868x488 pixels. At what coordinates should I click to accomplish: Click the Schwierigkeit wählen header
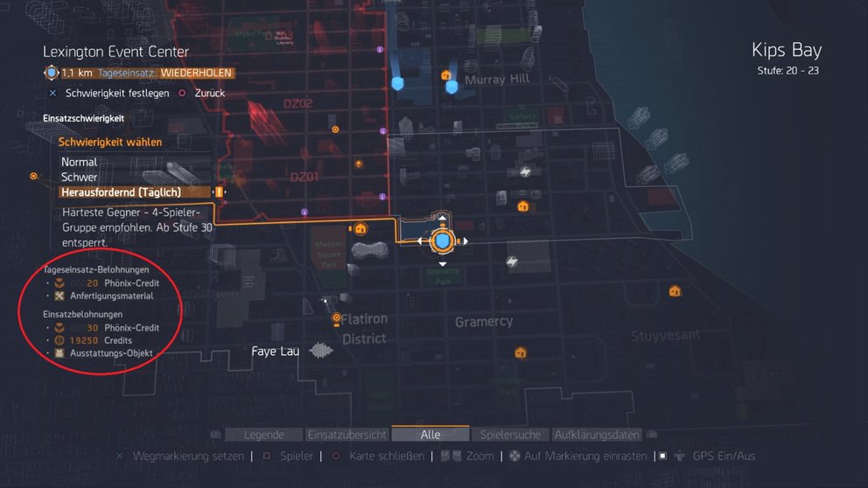tap(110, 143)
